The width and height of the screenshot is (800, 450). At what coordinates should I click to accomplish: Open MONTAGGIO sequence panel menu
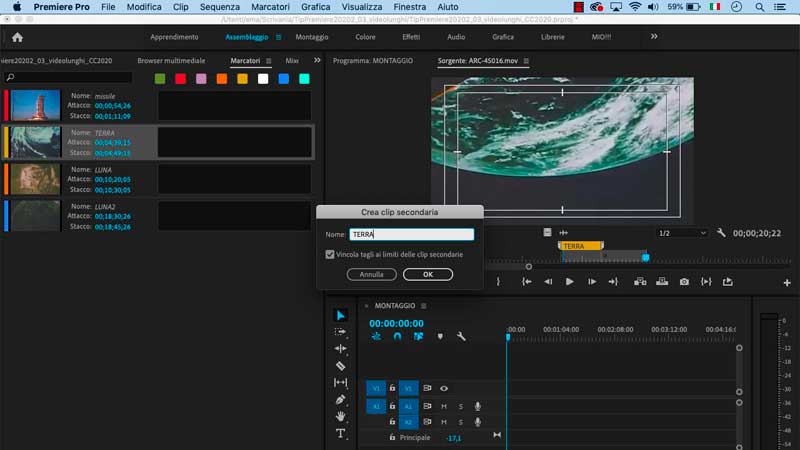(x=423, y=306)
